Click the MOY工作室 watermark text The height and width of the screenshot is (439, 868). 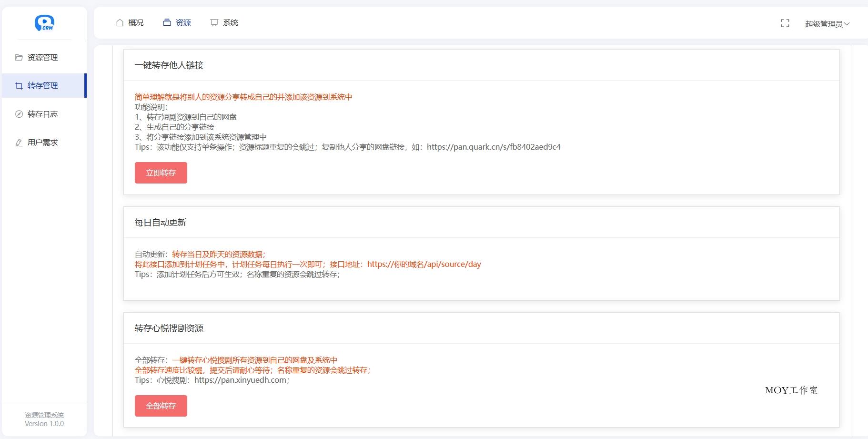791,390
